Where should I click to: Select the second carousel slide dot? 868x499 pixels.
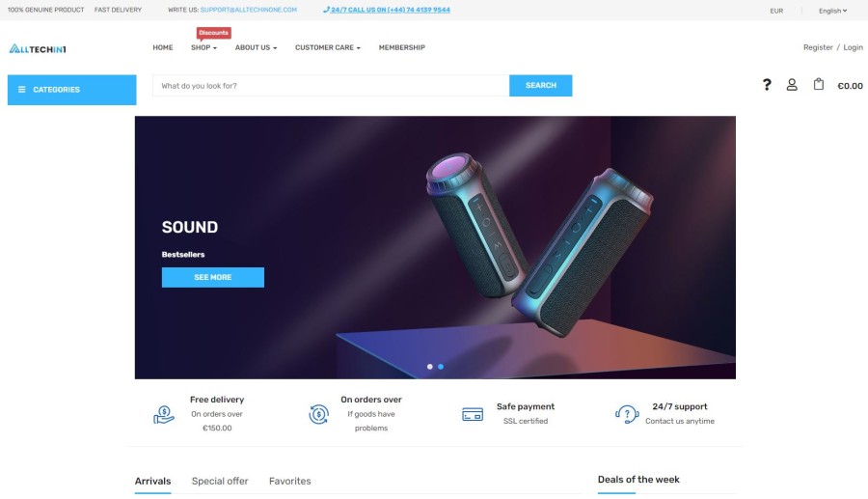pos(441,367)
